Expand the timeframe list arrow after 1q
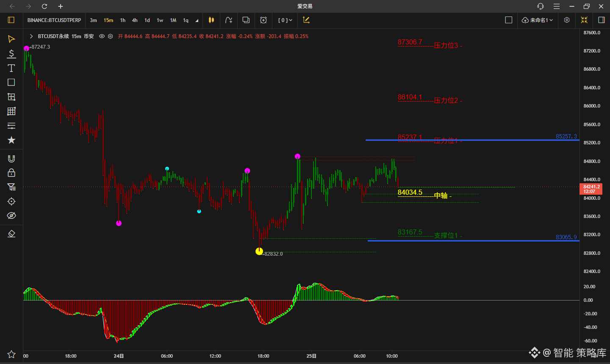The height and width of the screenshot is (364, 610). point(197,20)
